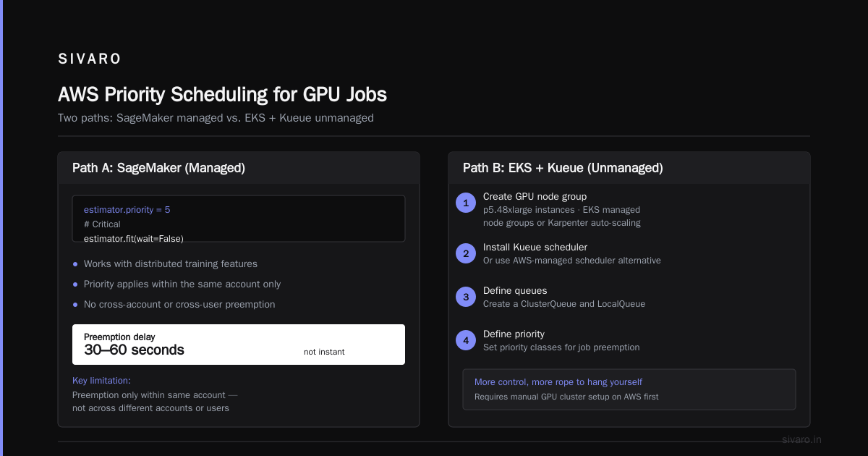Click the Preemption only within same account text

pyautogui.click(x=155, y=395)
